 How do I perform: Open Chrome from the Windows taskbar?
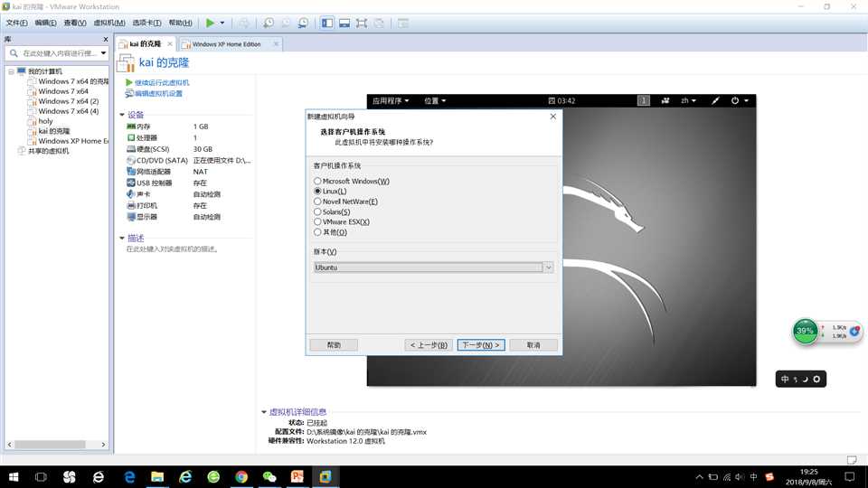pyautogui.click(x=241, y=476)
